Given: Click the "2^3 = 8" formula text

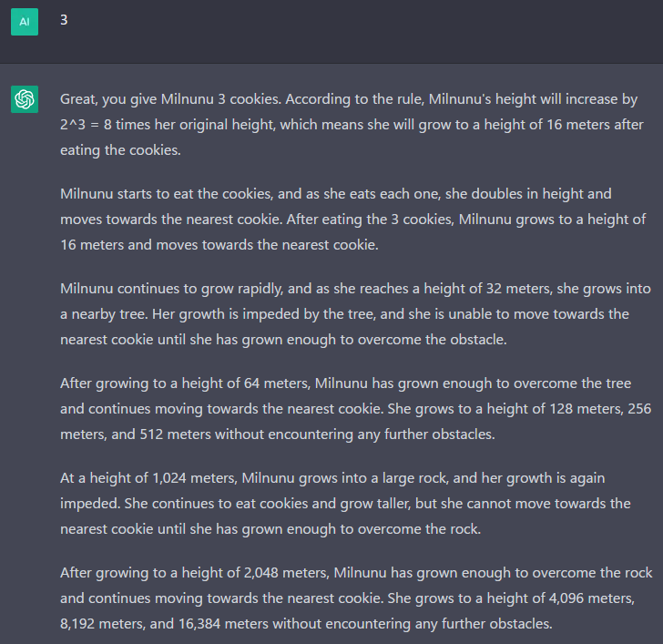Looking at the screenshot, I should pos(86,125).
